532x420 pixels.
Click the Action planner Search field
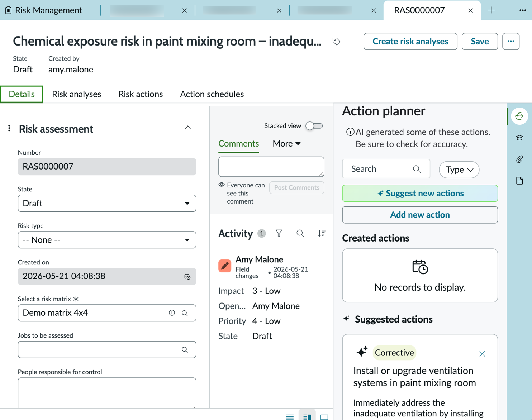(x=386, y=169)
